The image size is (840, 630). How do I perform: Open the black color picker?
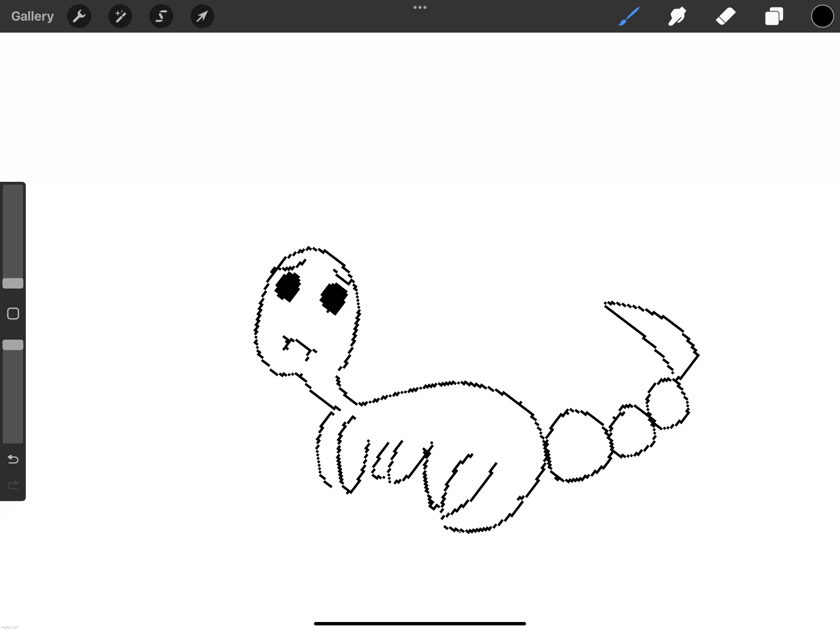click(822, 16)
